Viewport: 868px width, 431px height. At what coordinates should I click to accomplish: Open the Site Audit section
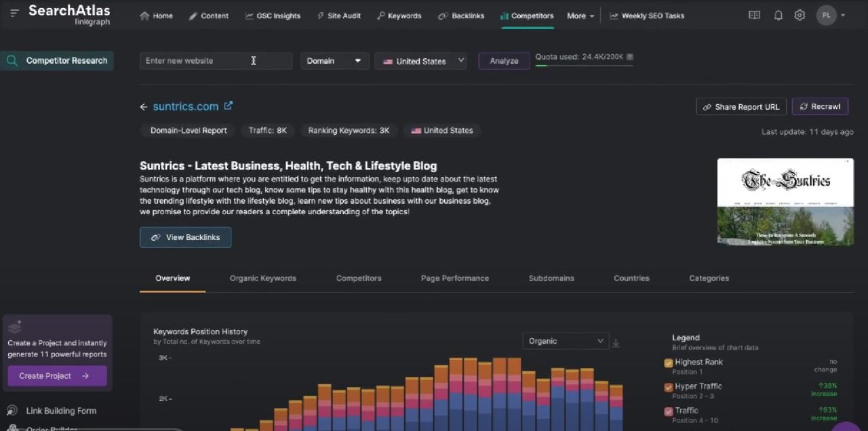338,16
